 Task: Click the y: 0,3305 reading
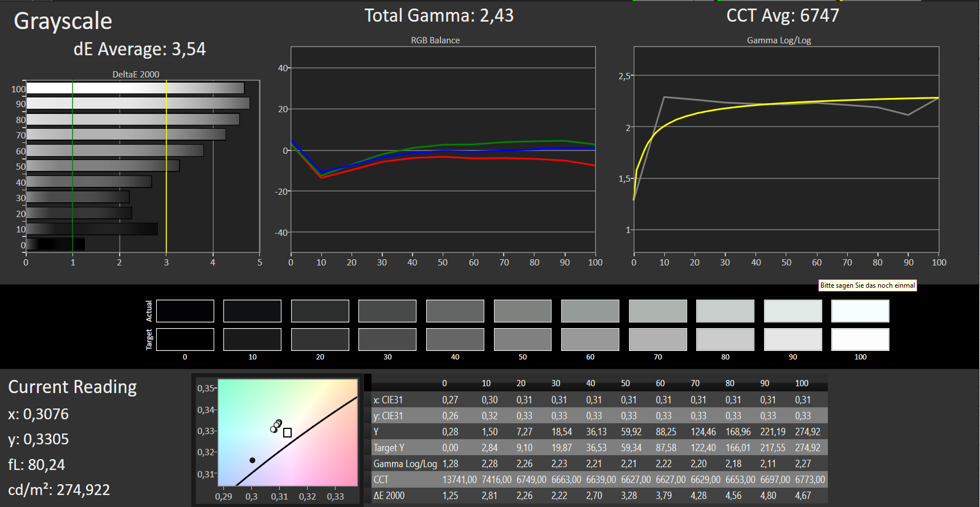[x=38, y=439]
